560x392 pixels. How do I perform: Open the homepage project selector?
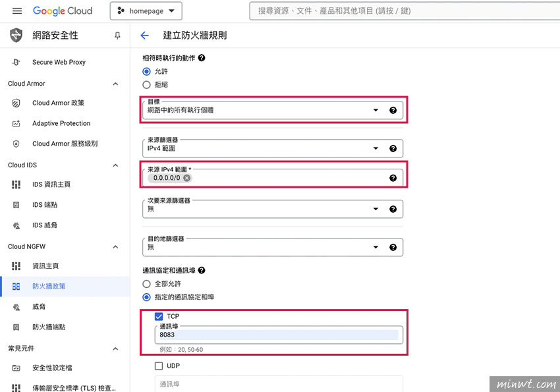click(146, 11)
